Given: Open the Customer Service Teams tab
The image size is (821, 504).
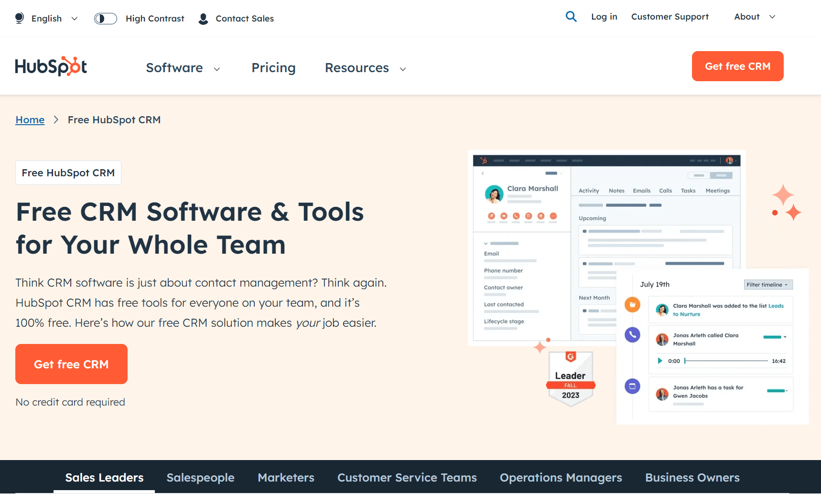Looking at the screenshot, I should [407, 477].
